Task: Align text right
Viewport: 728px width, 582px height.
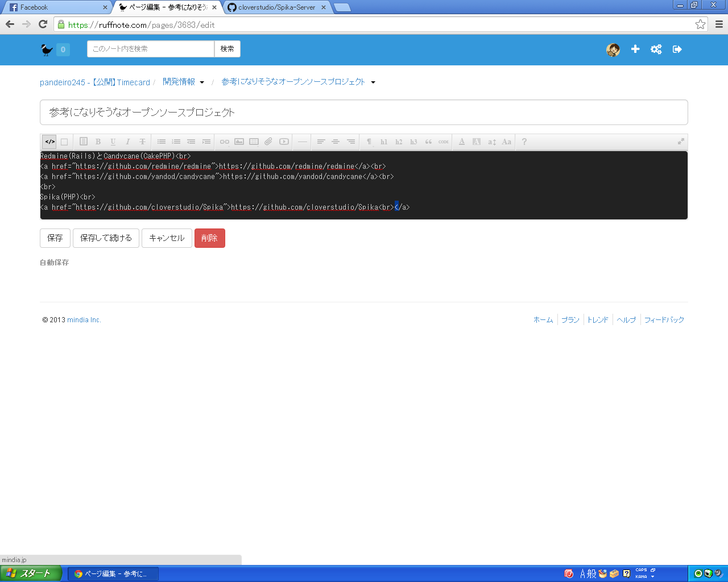Action: (351, 142)
